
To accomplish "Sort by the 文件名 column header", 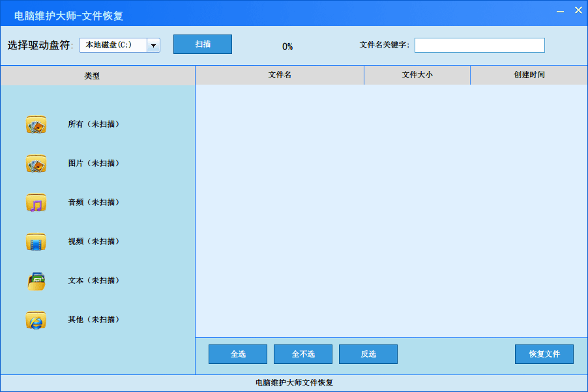I will 280,75.
